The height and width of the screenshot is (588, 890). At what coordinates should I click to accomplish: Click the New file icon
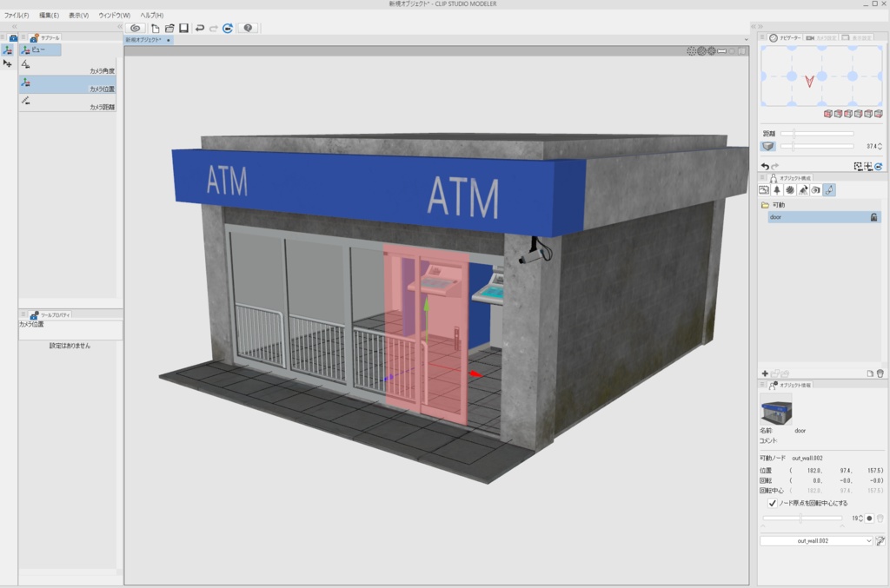pyautogui.click(x=156, y=28)
